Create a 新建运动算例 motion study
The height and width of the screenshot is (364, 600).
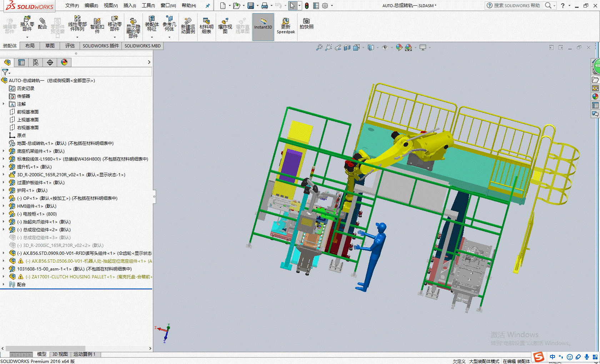pyautogui.click(x=188, y=26)
